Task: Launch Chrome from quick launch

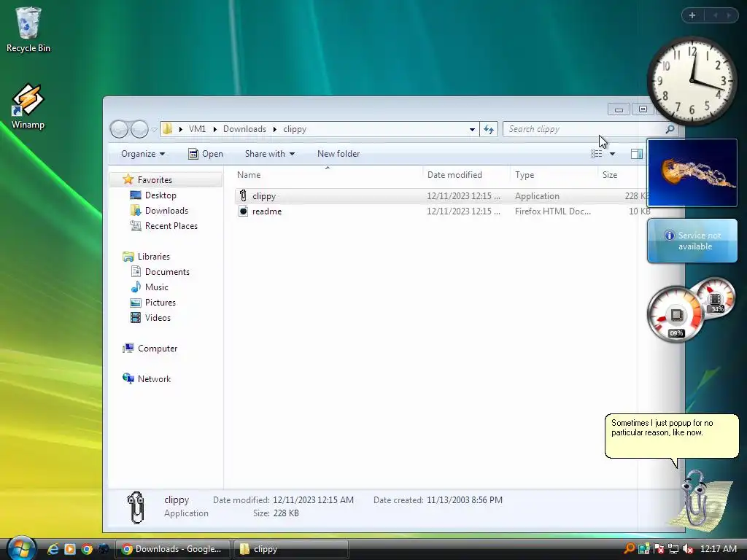Action: coord(87,549)
